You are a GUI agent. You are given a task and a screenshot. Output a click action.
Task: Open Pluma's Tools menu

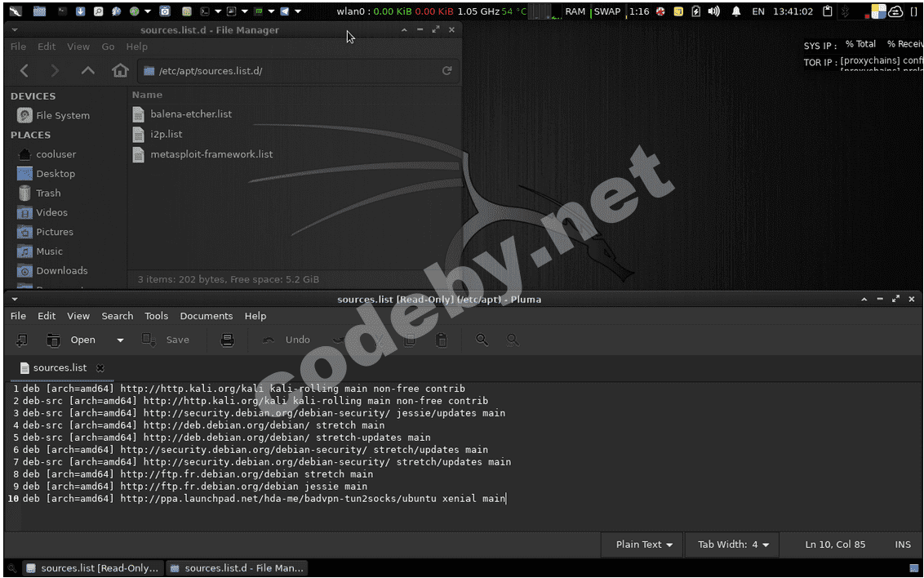pyautogui.click(x=156, y=316)
